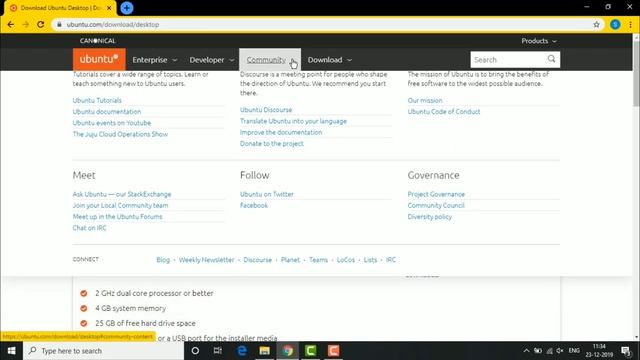
Task: Click Weekly Newsletter in Connect row
Action: pos(207,260)
